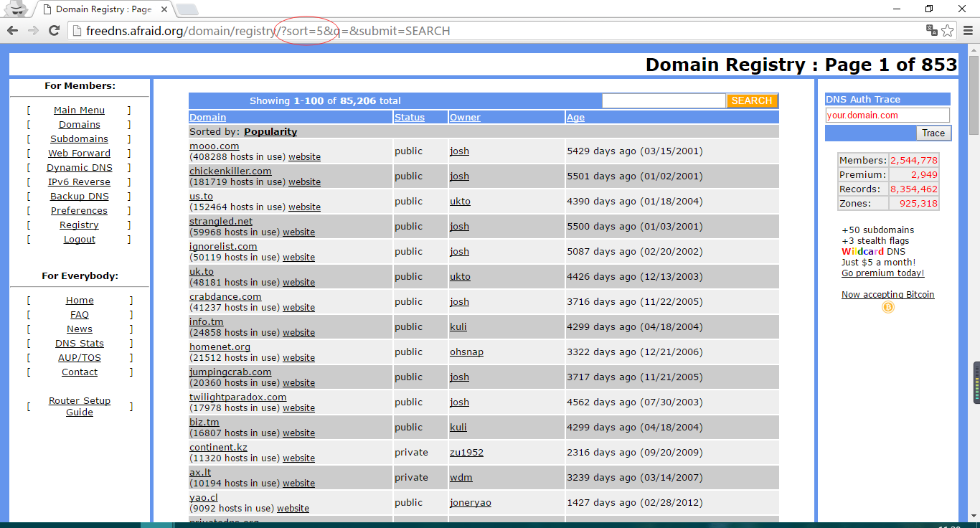This screenshot has height=528, width=980.
Task: Click the registry search text box
Action: click(664, 100)
